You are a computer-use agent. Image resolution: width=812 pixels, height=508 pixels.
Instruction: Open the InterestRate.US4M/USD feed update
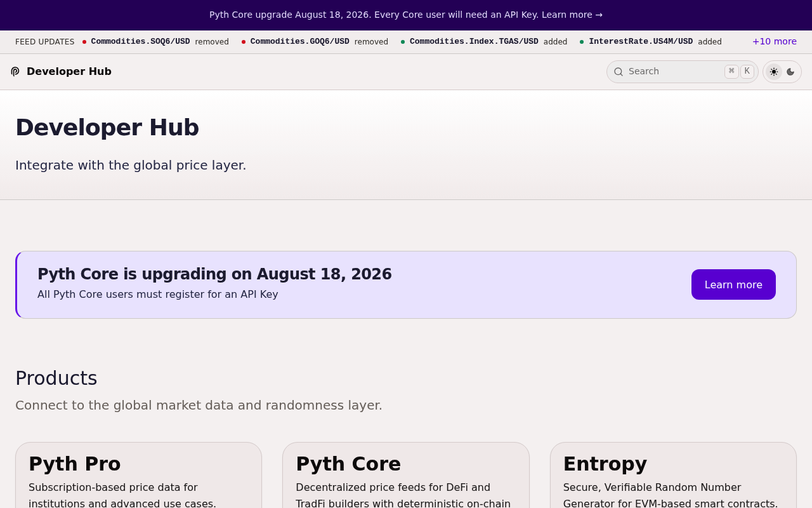[651, 42]
